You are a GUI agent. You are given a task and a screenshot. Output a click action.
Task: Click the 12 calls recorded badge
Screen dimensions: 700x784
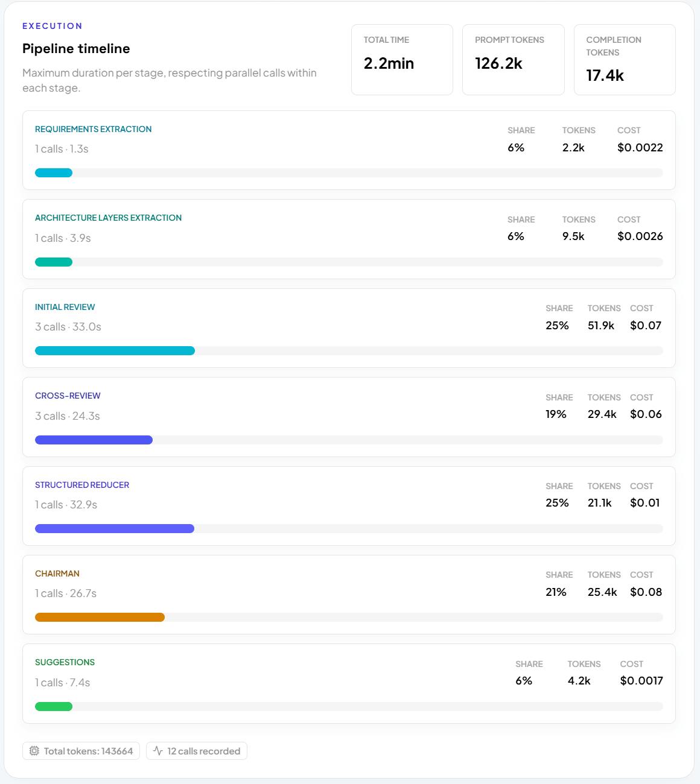tap(197, 751)
